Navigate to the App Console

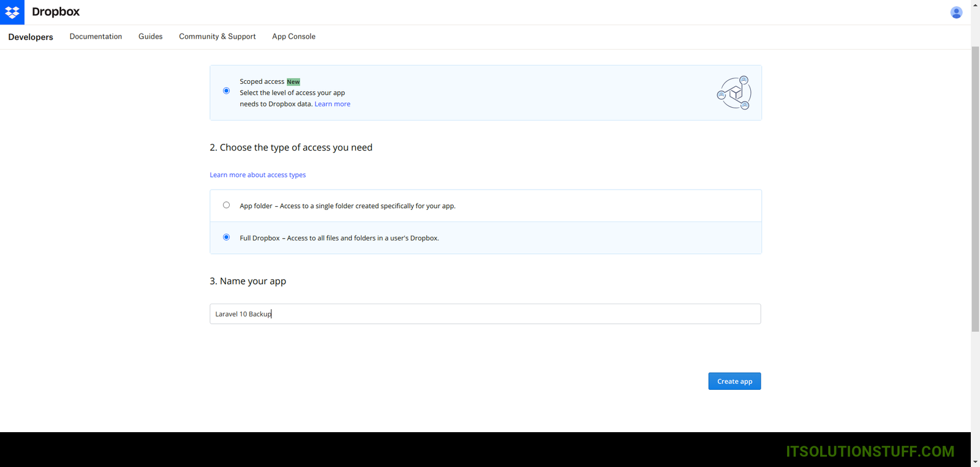click(x=293, y=37)
